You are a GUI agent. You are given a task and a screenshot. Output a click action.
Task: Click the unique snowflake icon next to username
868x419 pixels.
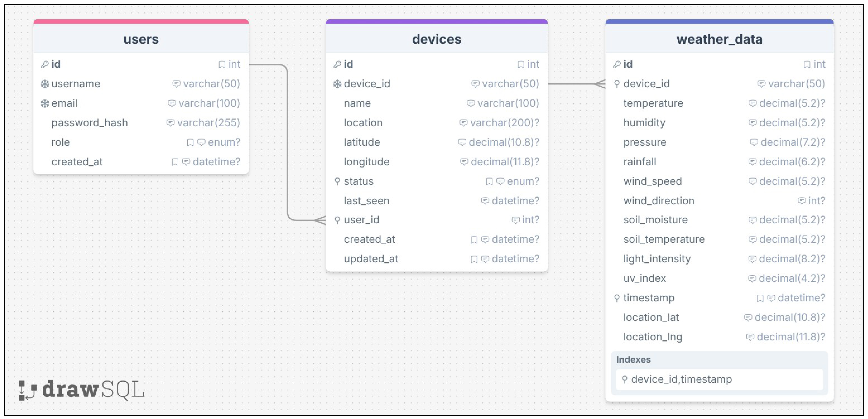45,84
